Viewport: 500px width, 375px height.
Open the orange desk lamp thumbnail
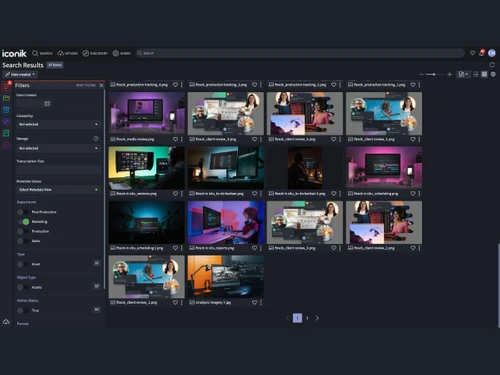226,277
